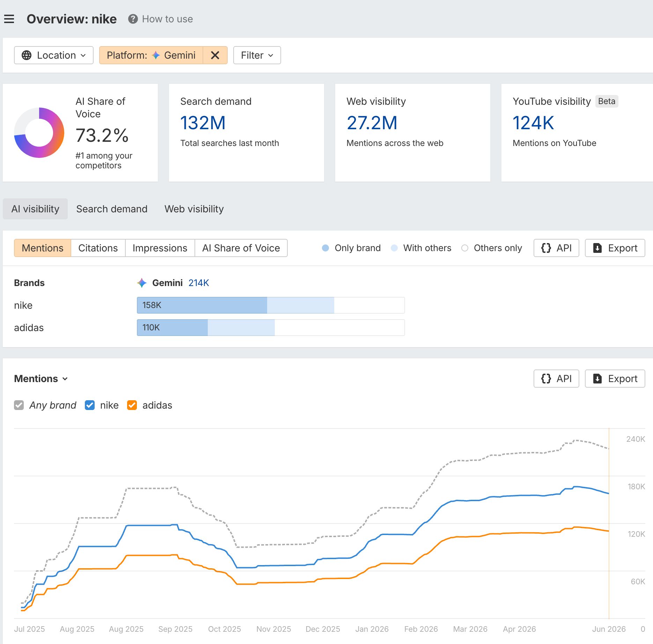Screen dimensions: 653x644
Task: Open the hamburger navigation menu
Action: coord(9,19)
